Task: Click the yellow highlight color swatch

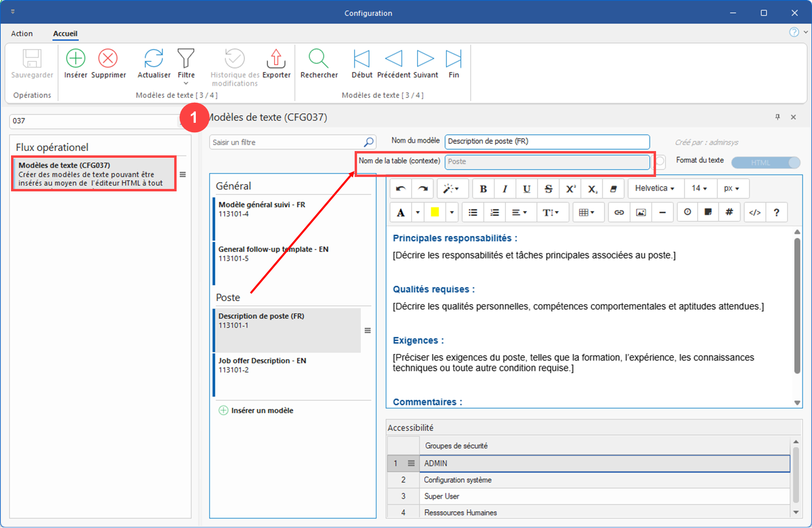Action: coord(435,212)
